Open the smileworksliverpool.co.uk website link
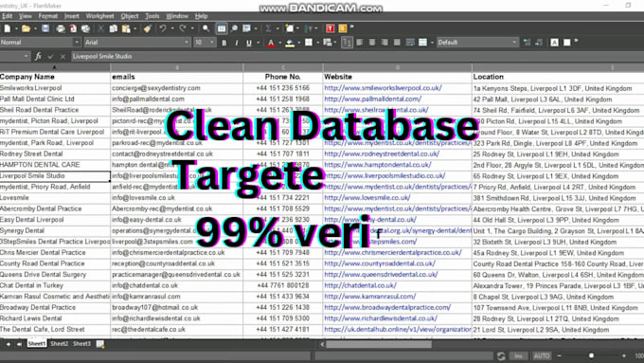644x363 pixels. [383, 88]
